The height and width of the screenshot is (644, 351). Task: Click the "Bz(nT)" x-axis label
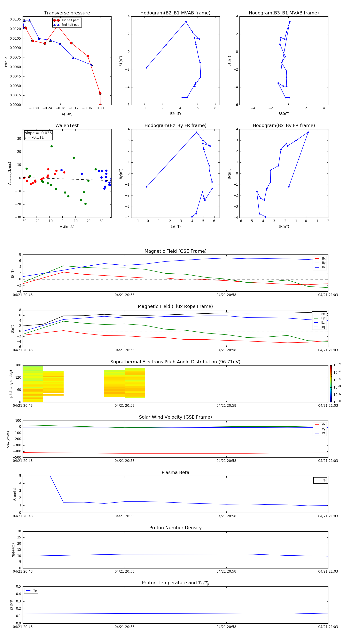(x=175, y=227)
